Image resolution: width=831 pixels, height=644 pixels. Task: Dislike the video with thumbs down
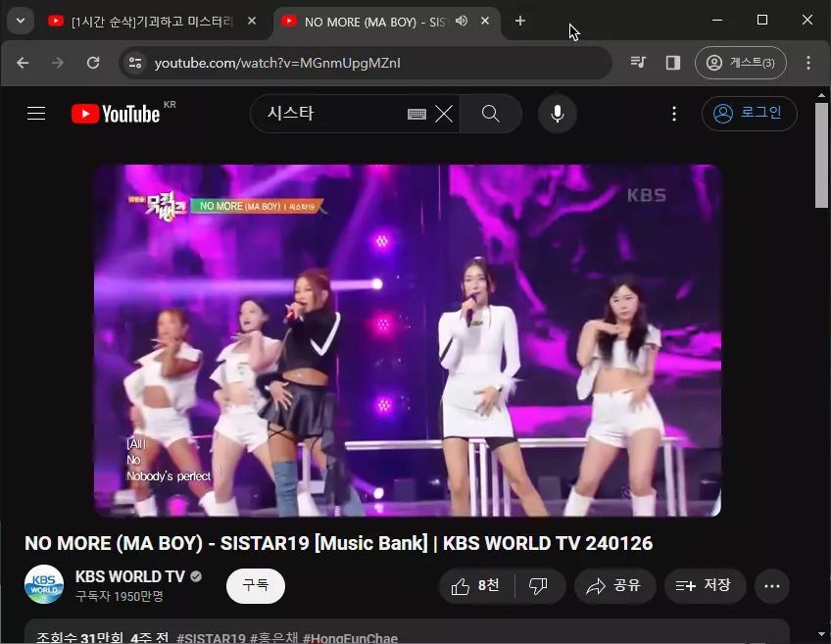click(538, 586)
